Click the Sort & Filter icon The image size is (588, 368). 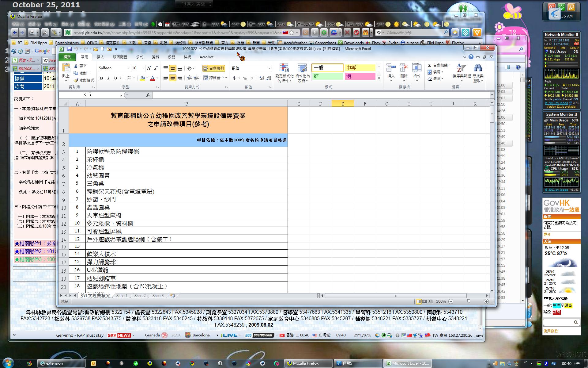(461, 68)
